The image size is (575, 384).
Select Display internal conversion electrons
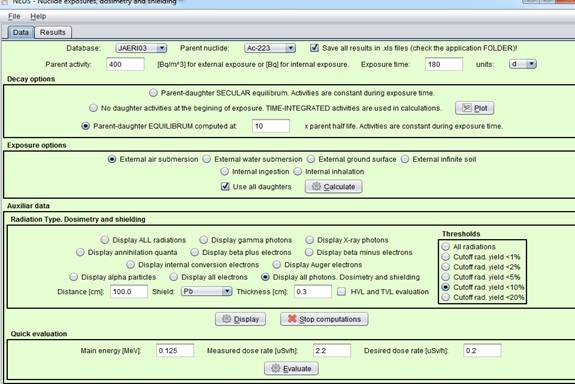[130, 264]
